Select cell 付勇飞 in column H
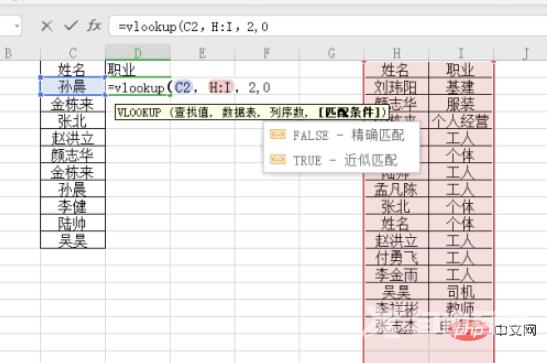 396,258
